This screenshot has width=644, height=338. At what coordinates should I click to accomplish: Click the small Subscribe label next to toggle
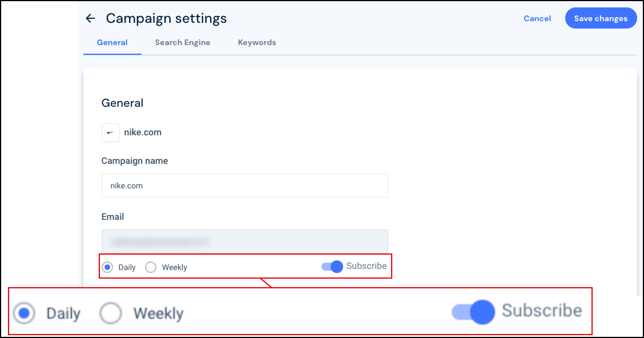367,266
